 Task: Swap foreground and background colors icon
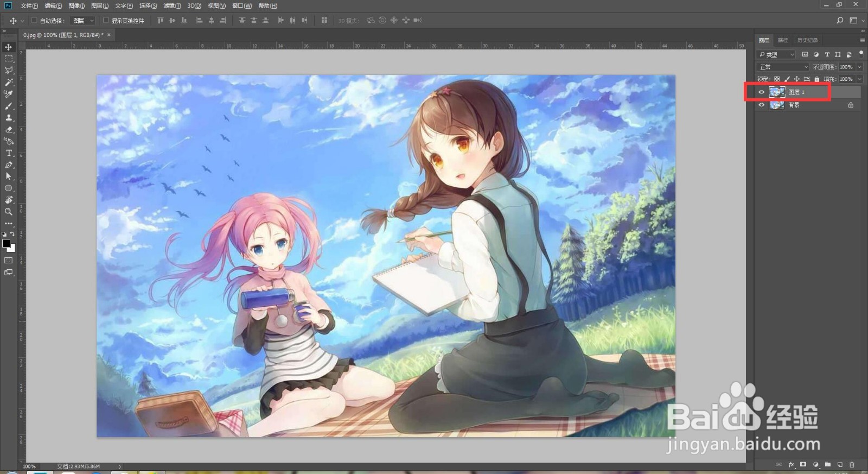point(12,234)
